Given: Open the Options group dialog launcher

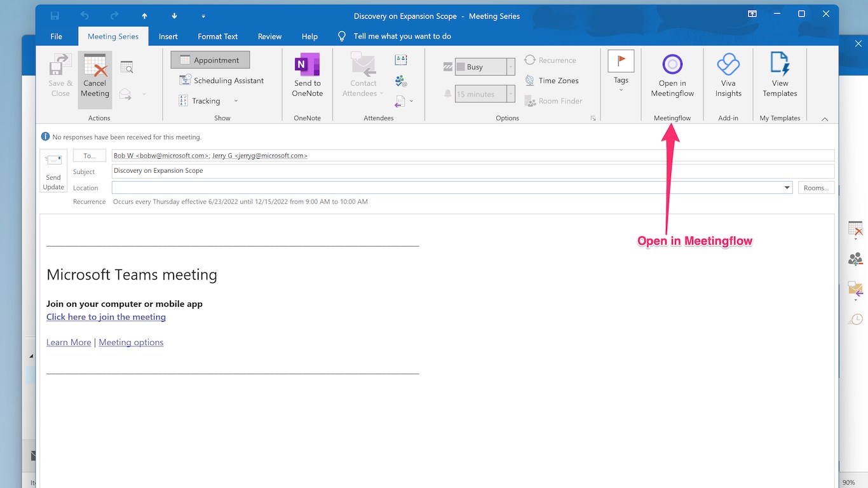Looking at the screenshot, I should [x=593, y=118].
